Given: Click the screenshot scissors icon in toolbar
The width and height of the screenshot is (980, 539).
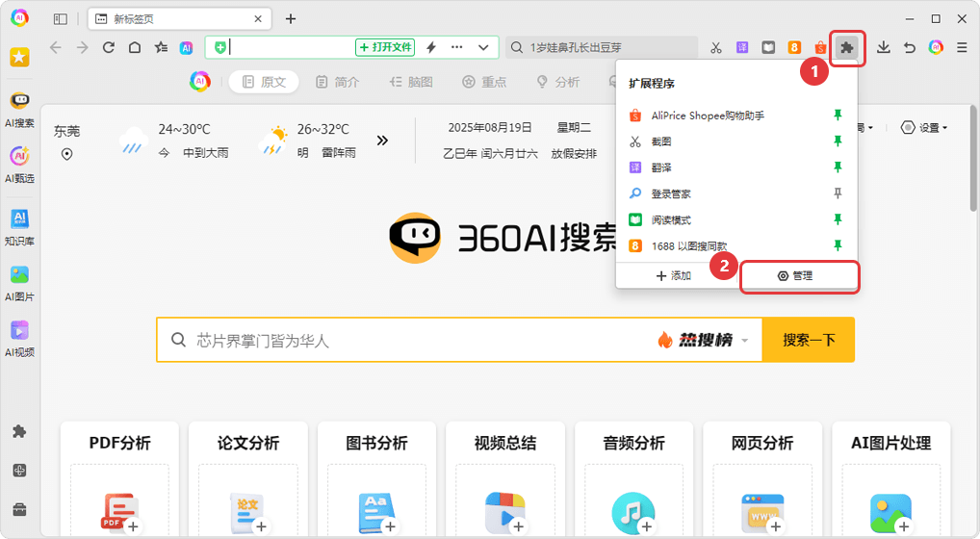Looking at the screenshot, I should 715,47.
